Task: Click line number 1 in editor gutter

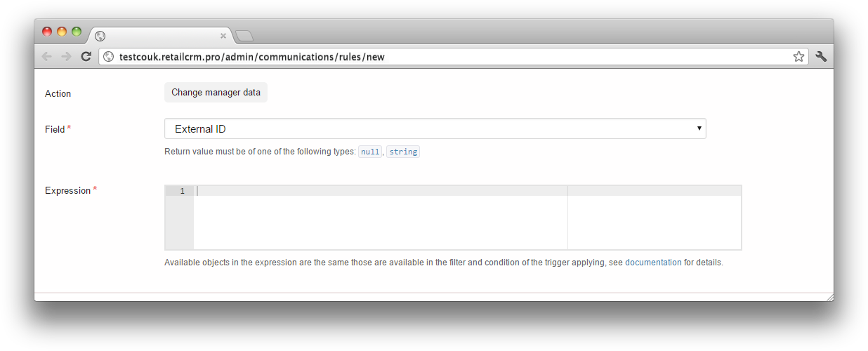Action: tap(183, 191)
